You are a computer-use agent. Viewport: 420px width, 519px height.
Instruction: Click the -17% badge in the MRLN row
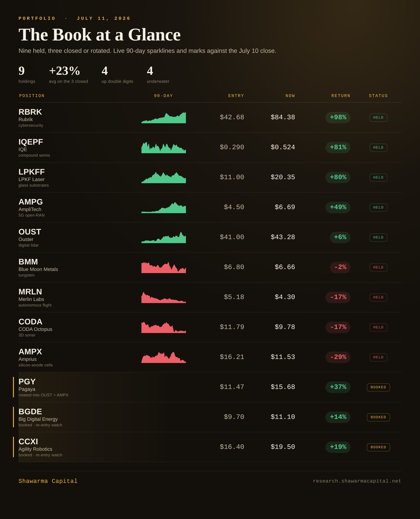pos(338,298)
